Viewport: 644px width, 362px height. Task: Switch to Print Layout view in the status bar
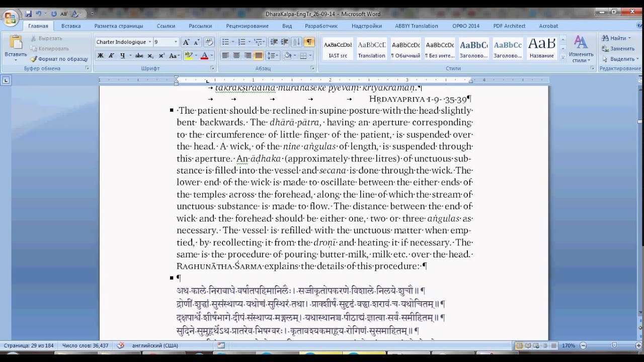(519, 346)
